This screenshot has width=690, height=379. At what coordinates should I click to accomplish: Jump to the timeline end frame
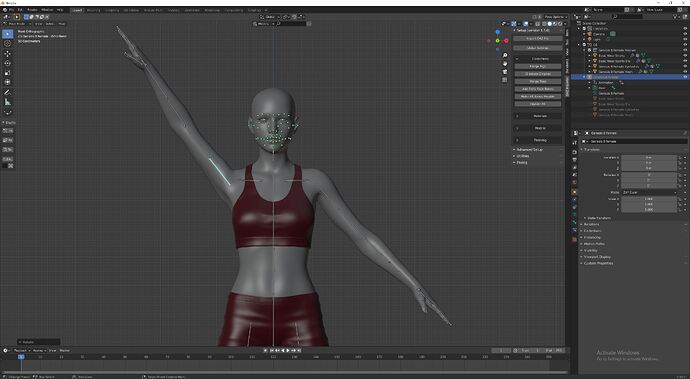[299, 350]
